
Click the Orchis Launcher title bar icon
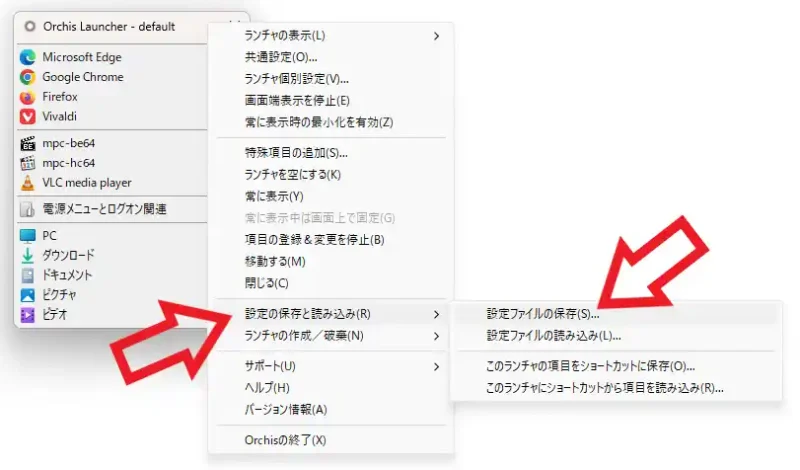pyautogui.click(x=30, y=26)
